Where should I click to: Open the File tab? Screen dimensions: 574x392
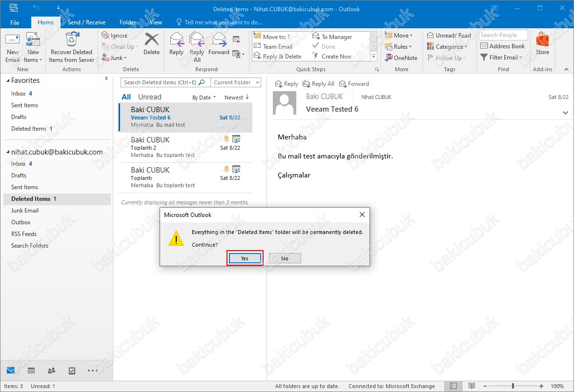click(15, 22)
